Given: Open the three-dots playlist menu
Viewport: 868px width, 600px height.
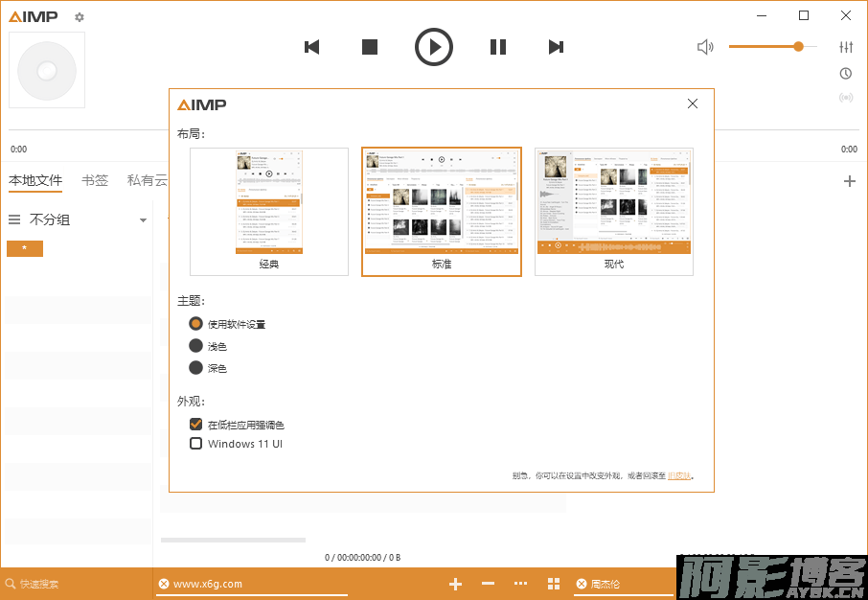Looking at the screenshot, I should coord(521,584).
